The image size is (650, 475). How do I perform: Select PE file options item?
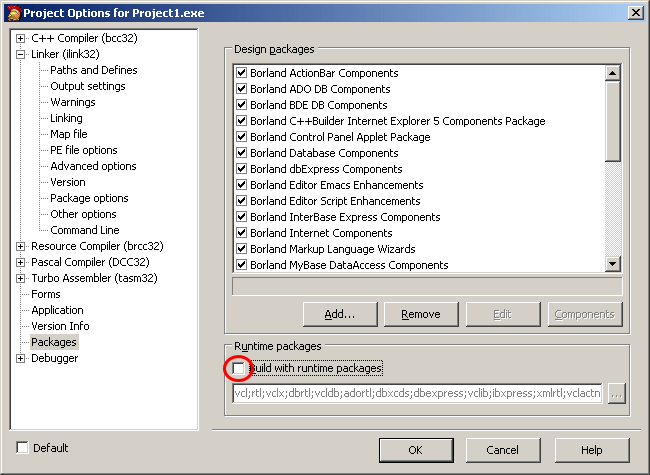pos(84,150)
